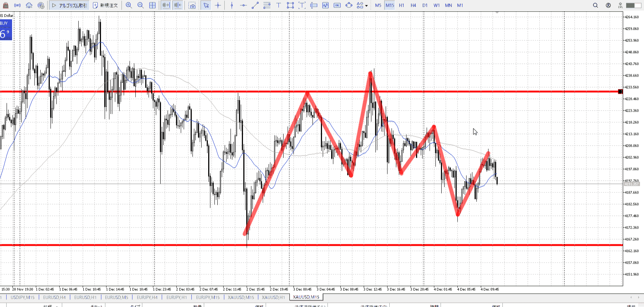Toggle algorithmic trading button
Screen dimensions: 644x307
point(70,5)
